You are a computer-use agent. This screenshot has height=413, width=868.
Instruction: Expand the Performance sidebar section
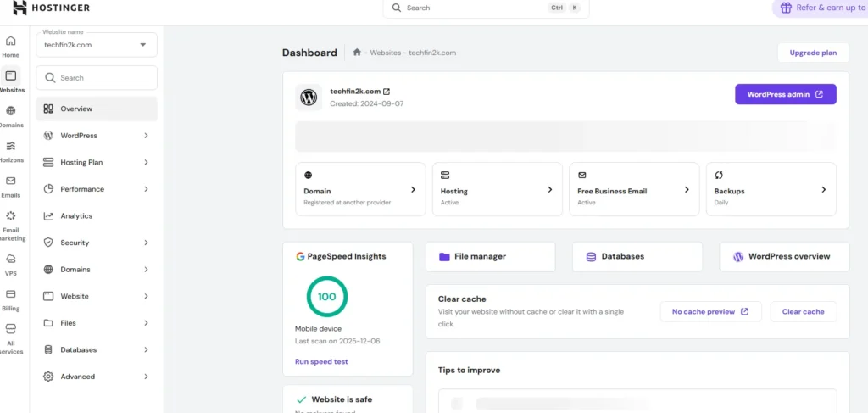(146, 189)
